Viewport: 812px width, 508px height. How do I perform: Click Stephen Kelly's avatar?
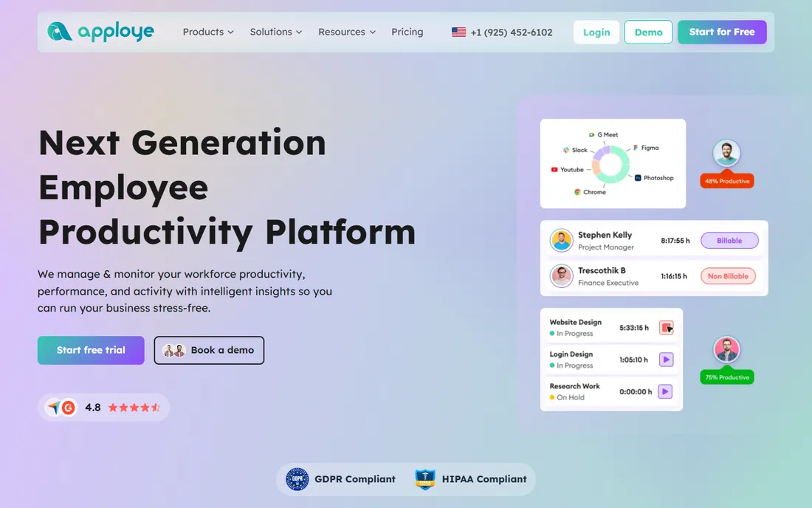tap(561, 240)
